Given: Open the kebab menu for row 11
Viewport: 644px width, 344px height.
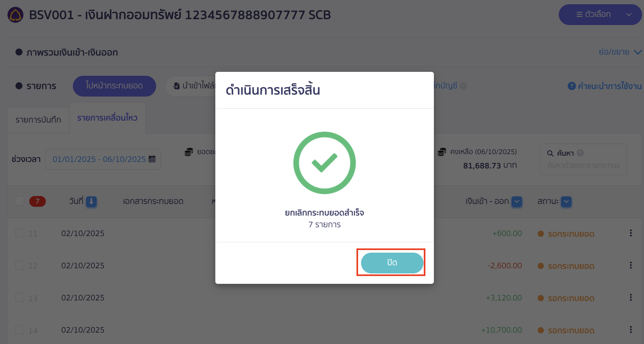Looking at the screenshot, I should 631,233.
